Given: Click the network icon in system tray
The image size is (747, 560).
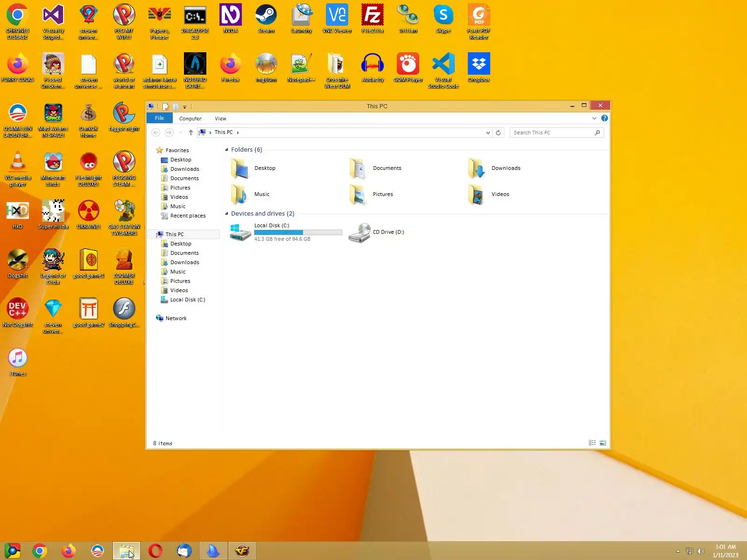Looking at the screenshot, I should click(x=690, y=551).
